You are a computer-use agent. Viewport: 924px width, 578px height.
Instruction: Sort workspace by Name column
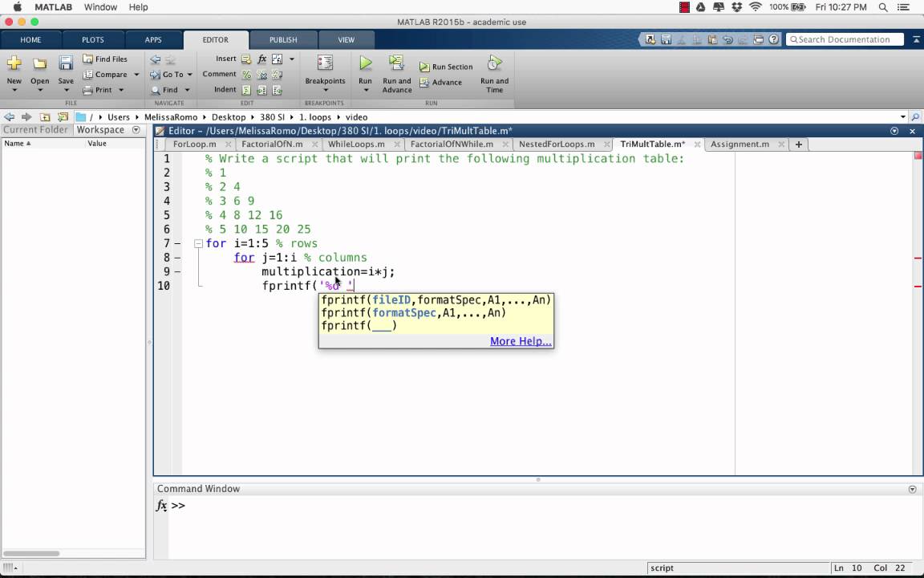coord(18,144)
